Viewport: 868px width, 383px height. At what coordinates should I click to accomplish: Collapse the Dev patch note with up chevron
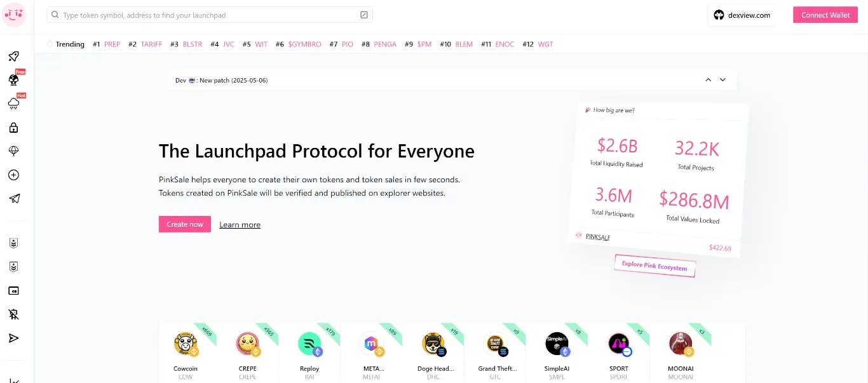coord(709,80)
